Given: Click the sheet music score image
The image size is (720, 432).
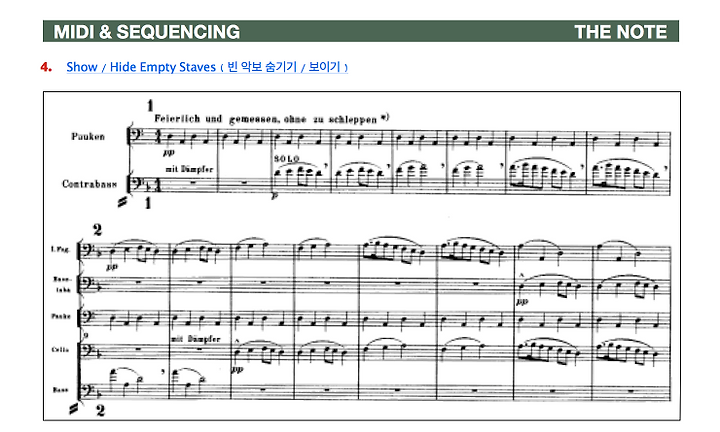Looking at the screenshot, I should [362, 256].
